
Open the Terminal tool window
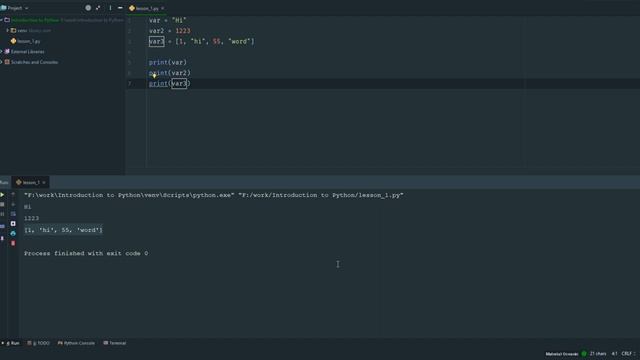click(x=115, y=343)
